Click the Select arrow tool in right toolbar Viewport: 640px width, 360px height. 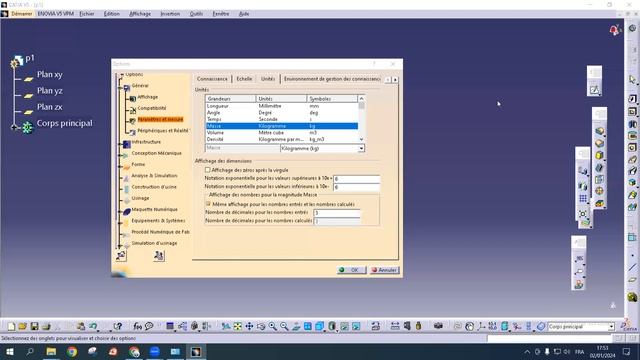[632, 79]
